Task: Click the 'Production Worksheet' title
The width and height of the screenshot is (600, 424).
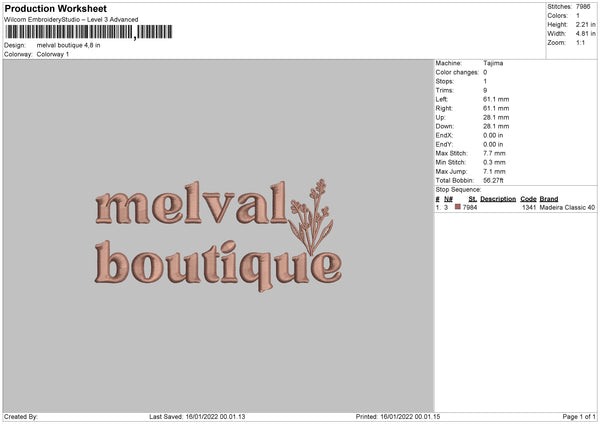Action: click(x=55, y=8)
